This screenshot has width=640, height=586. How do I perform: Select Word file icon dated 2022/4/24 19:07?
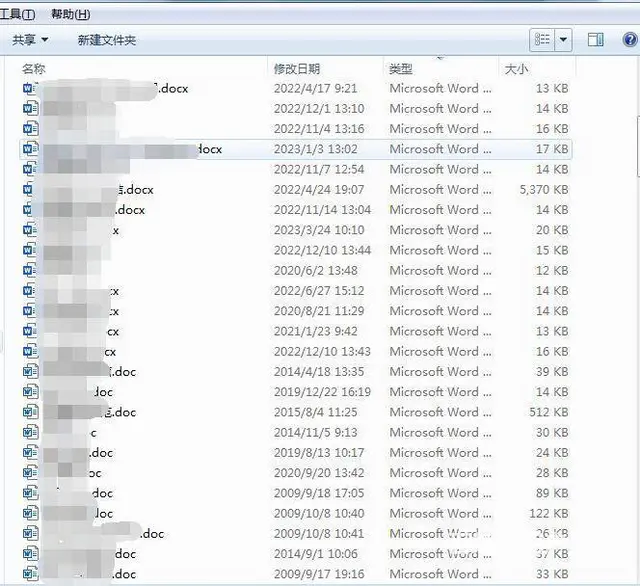(x=29, y=189)
